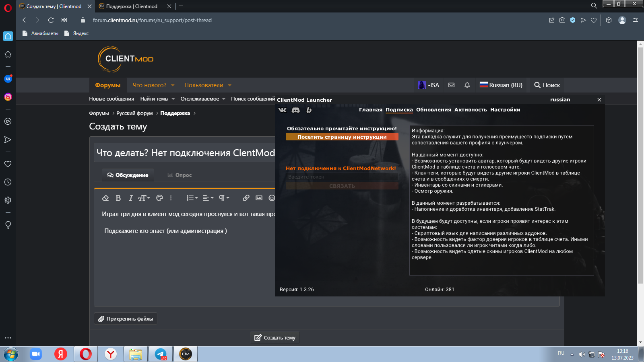Insert a link using the chain icon
This screenshot has width=644, height=362.
coord(246,198)
